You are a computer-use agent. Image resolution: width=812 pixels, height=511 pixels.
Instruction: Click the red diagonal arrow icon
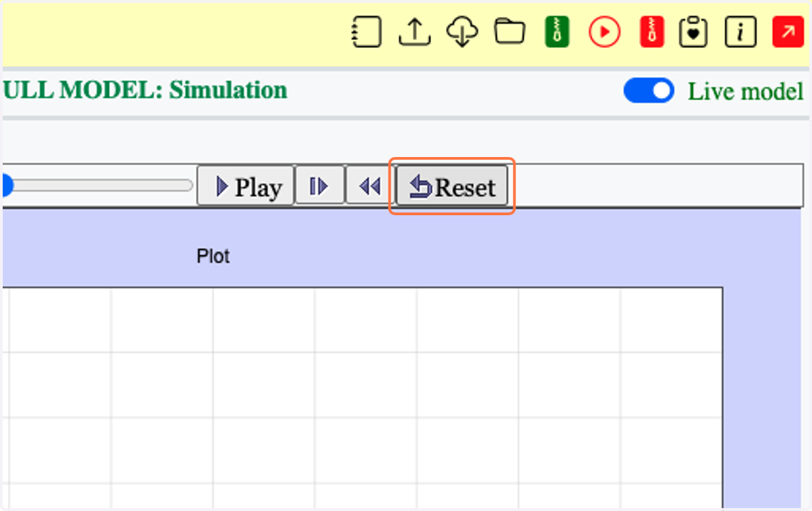tap(788, 32)
